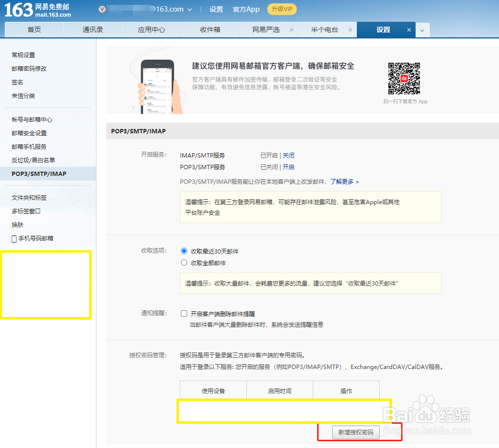Click 关闭 to disable IMAP/SMTP service
499x448 pixels.
pos(288,155)
